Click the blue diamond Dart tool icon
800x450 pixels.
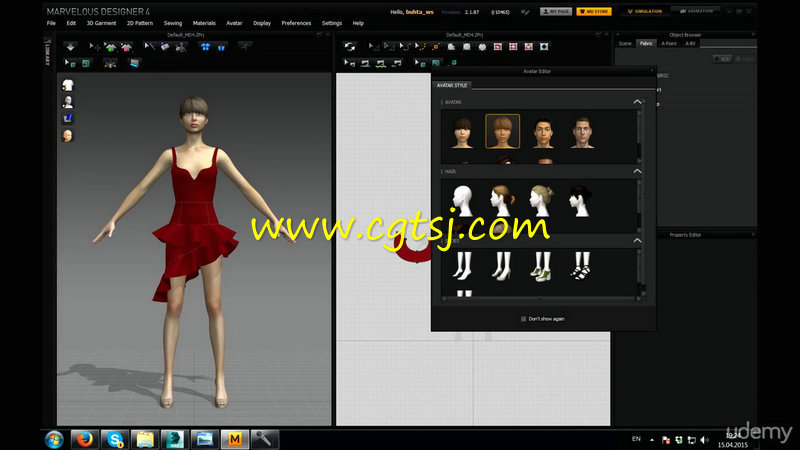click(544, 46)
